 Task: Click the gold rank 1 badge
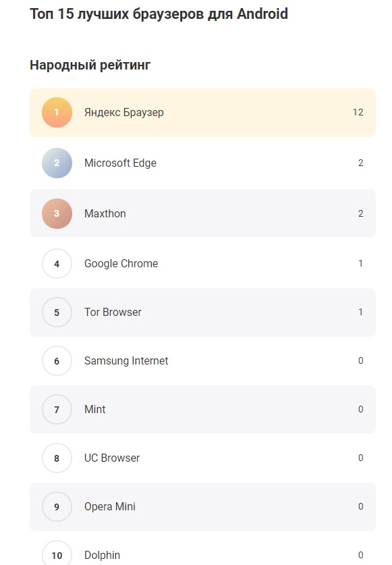[x=57, y=113]
